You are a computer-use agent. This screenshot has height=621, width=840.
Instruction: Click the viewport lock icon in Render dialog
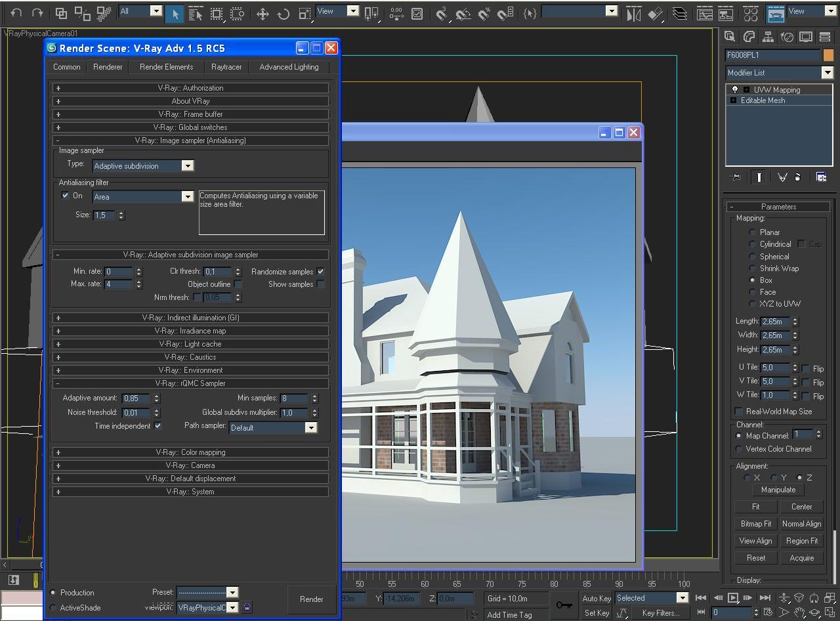247,607
